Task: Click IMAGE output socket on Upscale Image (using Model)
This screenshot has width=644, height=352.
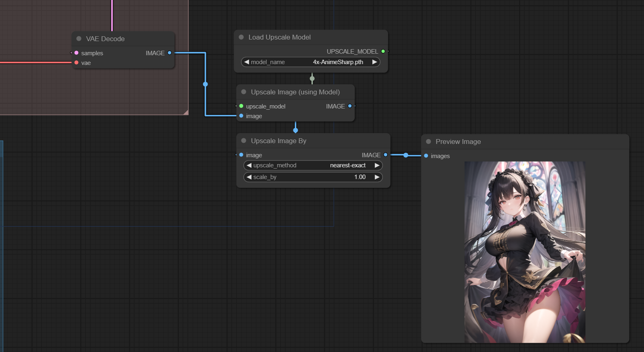Action: pos(350,106)
